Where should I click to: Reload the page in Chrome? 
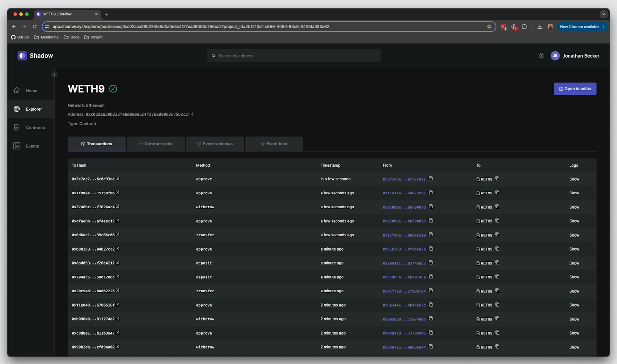pyautogui.click(x=35, y=27)
